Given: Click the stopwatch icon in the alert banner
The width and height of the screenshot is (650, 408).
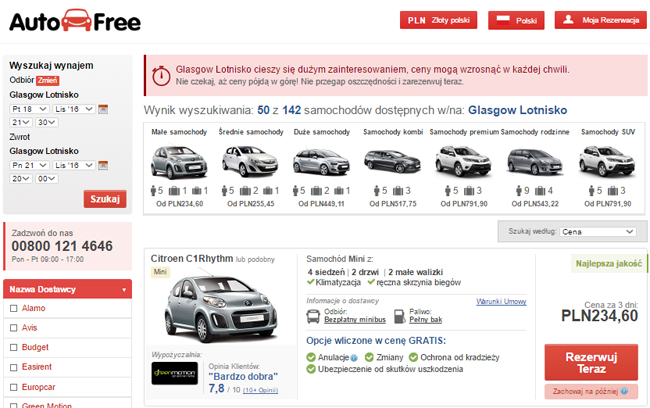Looking at the screenshot, I should click(x=161, y=75).
